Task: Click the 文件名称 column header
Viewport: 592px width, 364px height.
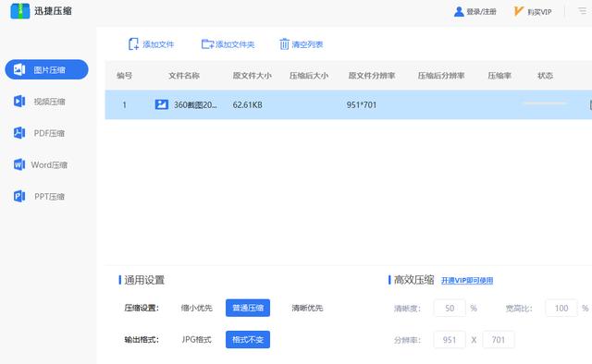Action: pos(184,76)
